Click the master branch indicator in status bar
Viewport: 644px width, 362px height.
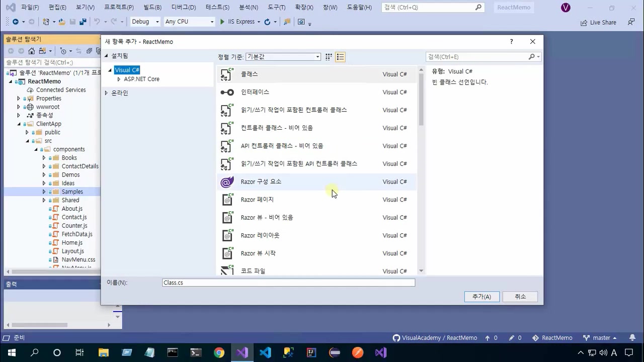(x=600, y=337)
